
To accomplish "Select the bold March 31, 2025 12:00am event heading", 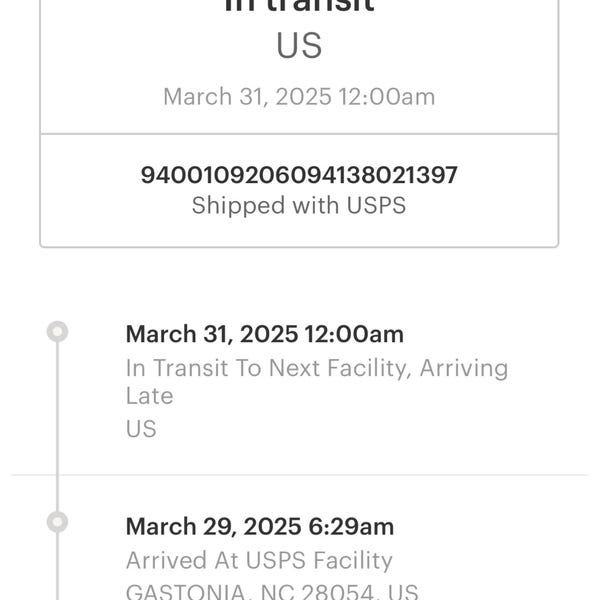I will click(x=265, y=334).
